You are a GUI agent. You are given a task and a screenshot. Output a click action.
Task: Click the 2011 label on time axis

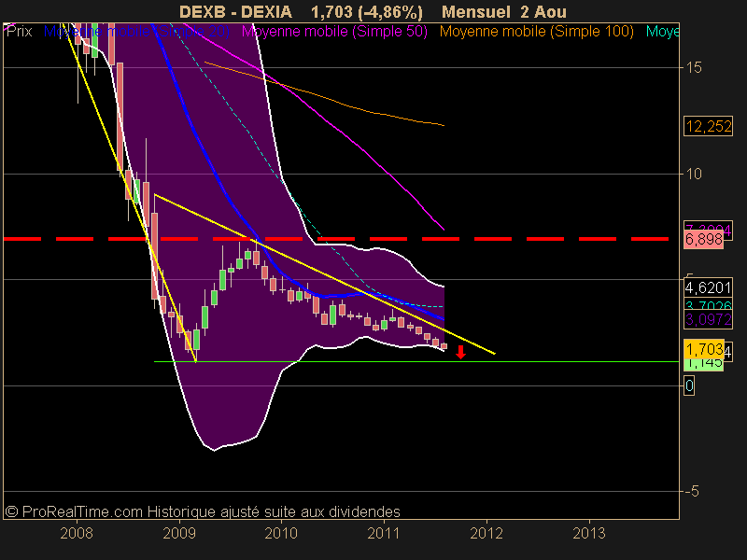click(384, 533)
